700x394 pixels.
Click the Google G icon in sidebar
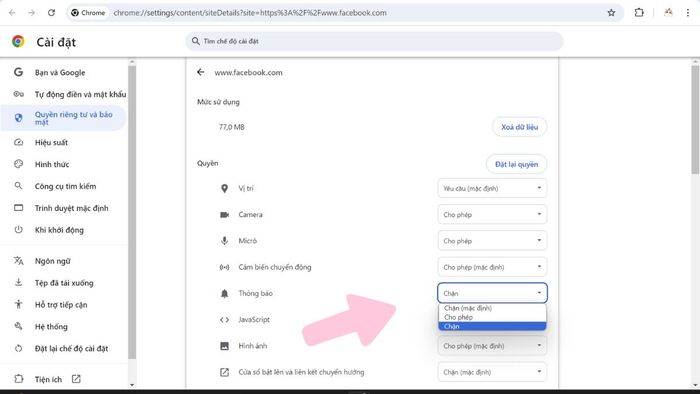(18, 72)
